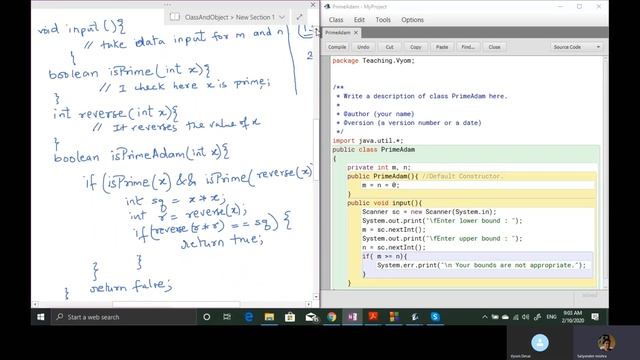Close the OneNote window with the X
This screenshot has width=640, height=360.
(313, 5)
